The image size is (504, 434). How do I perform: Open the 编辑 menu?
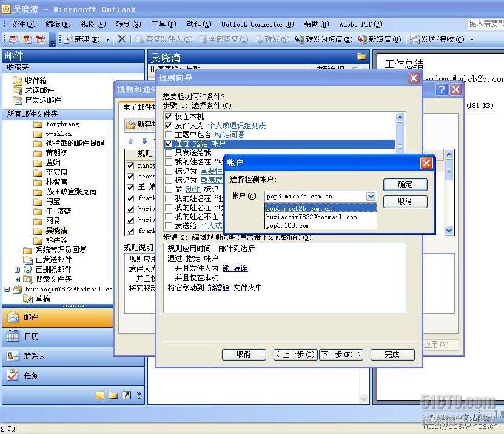[58, 24]
